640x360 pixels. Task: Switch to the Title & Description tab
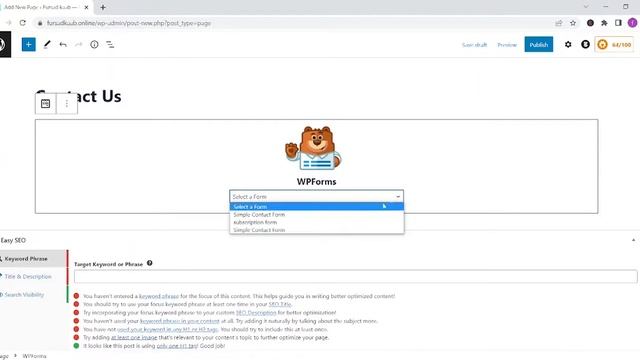pos(33,277)
